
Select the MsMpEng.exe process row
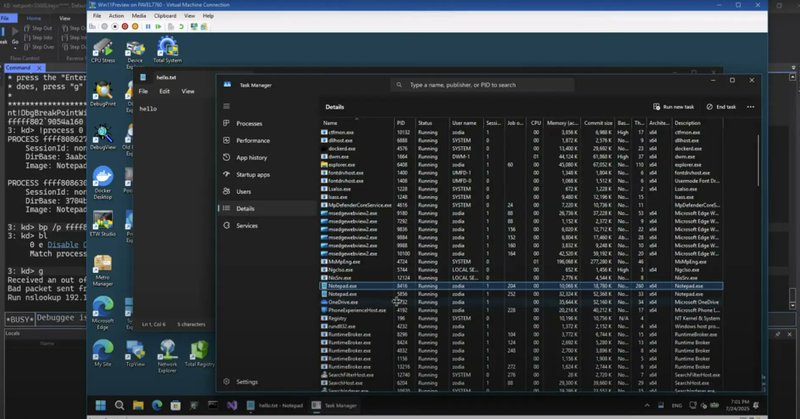[x=521, y=262]
